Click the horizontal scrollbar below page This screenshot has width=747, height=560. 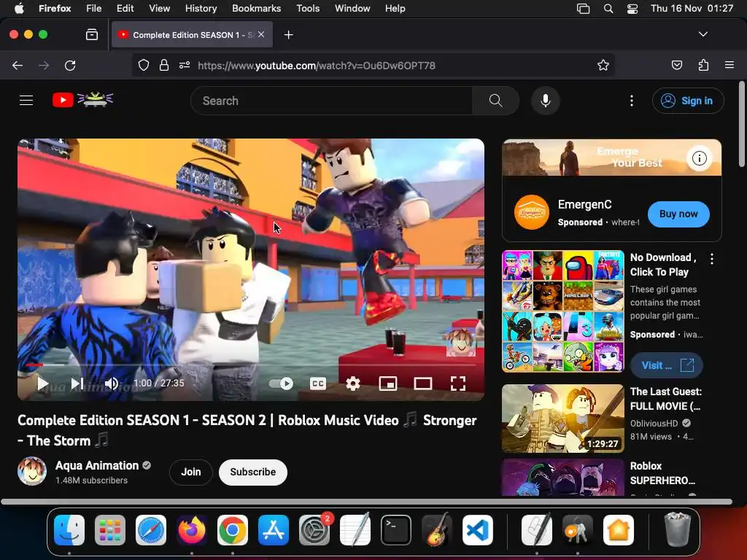tap(366, 502)
